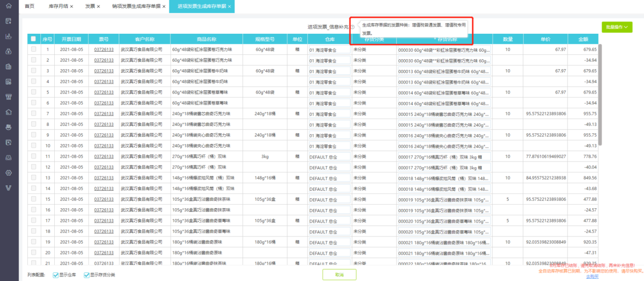Click the money bag icon in the sidebar
The width and height of the screenshot is (644, 281).
pyautogui.click(x=8, y=51)
